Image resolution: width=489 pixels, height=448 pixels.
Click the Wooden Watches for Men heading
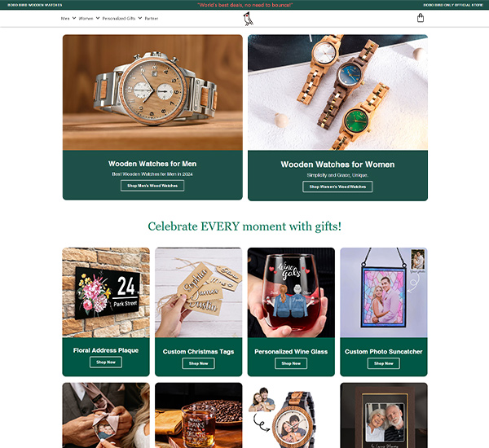tap(152, 164)
